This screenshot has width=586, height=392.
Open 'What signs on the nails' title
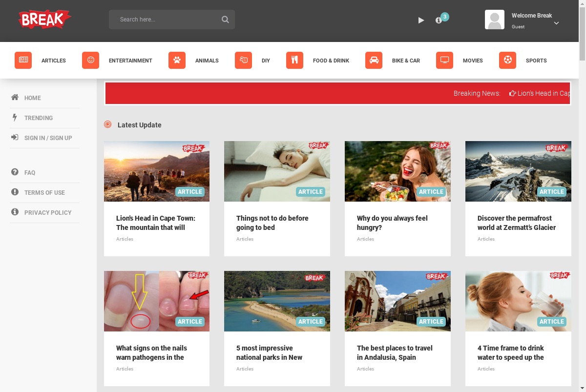(151, 352)
